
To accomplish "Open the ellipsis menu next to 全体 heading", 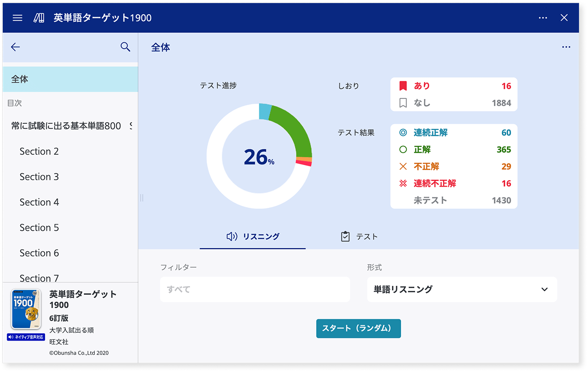I will (x=566, y=47).
